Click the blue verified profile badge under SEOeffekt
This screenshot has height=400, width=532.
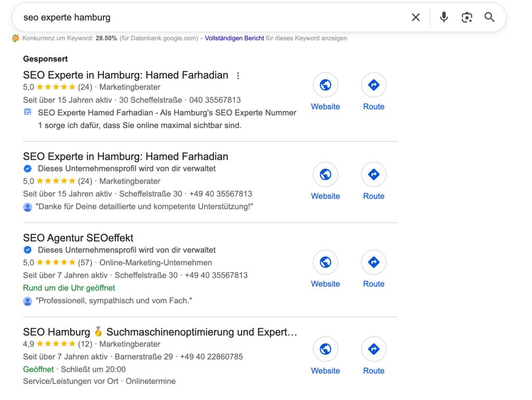[x=28, y=250]
